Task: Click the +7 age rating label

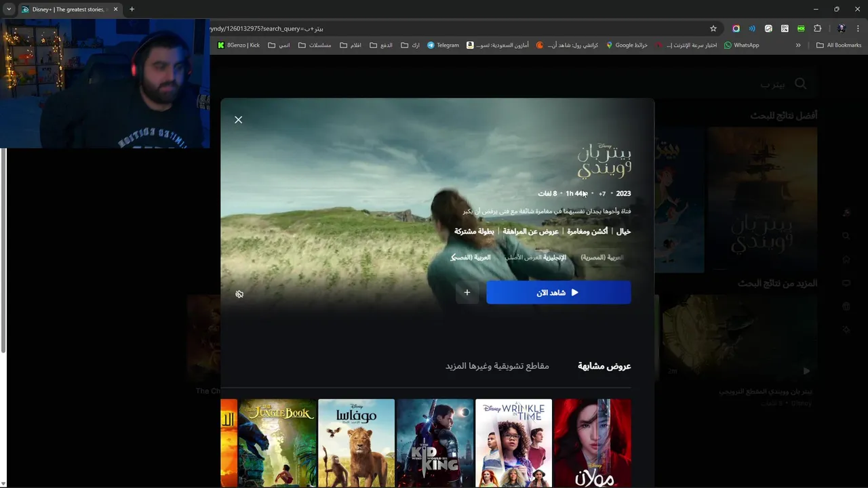Action: 602,194
